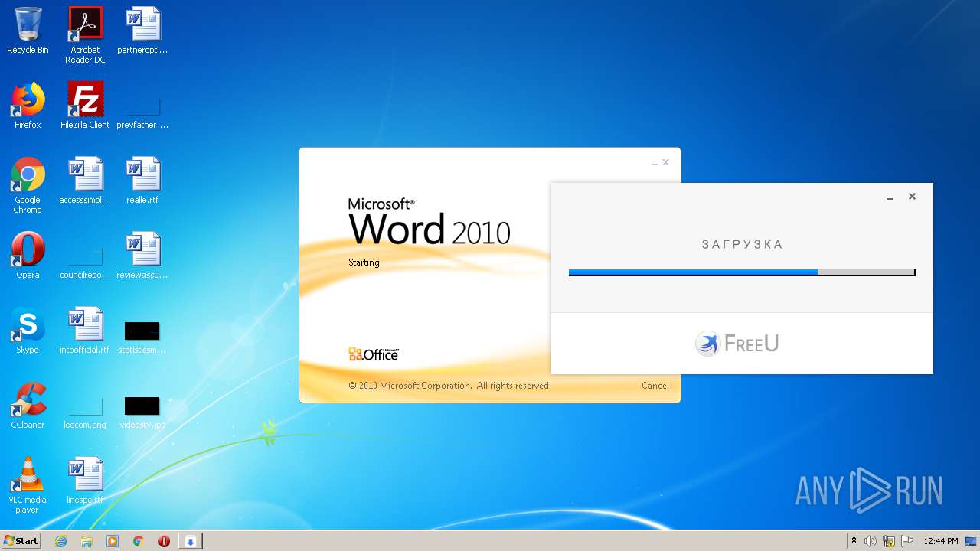Viewport: 980px width, 551px height.
Task: Open the date and time clock
Action: [941, 541]
